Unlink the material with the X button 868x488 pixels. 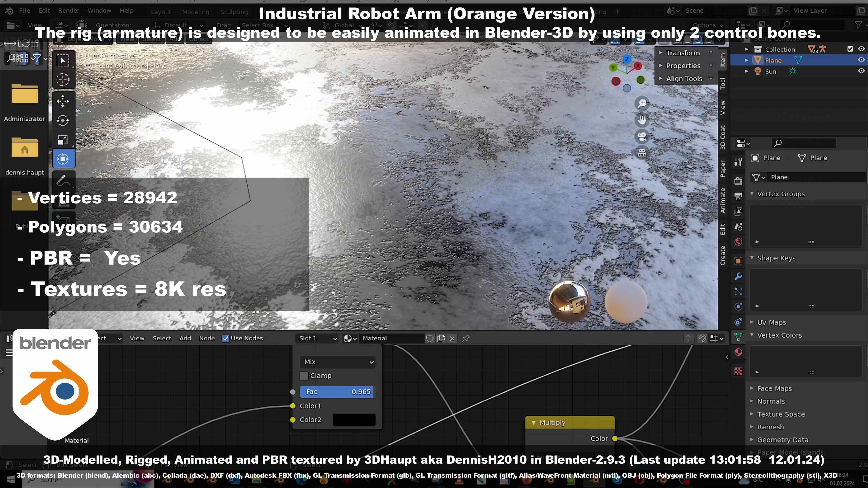452,338
